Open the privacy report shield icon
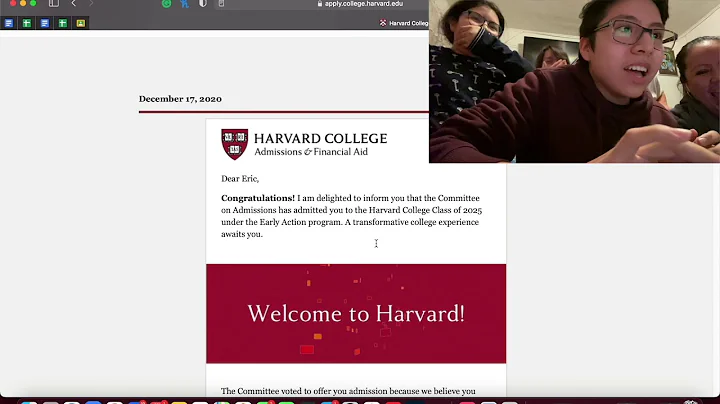 pos(202,4)
